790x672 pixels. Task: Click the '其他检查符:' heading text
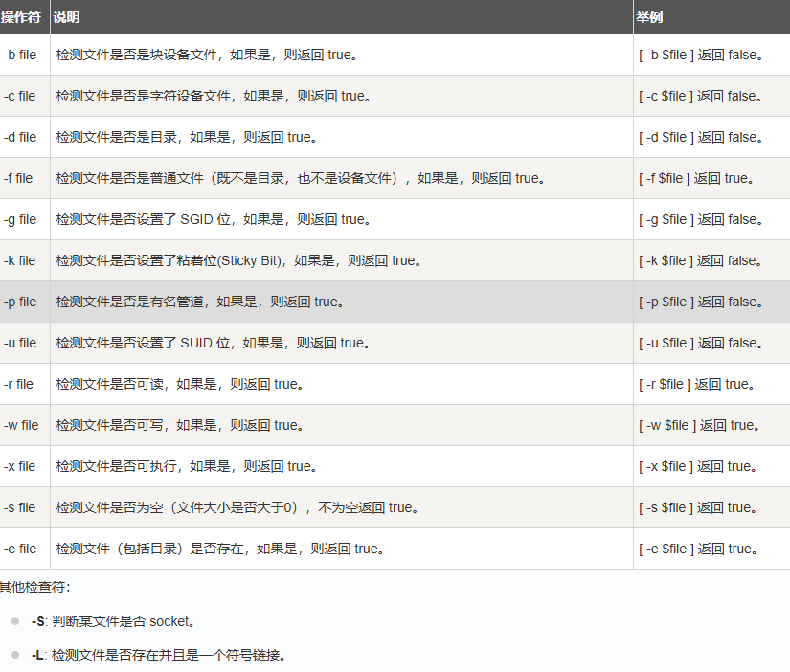35,587
